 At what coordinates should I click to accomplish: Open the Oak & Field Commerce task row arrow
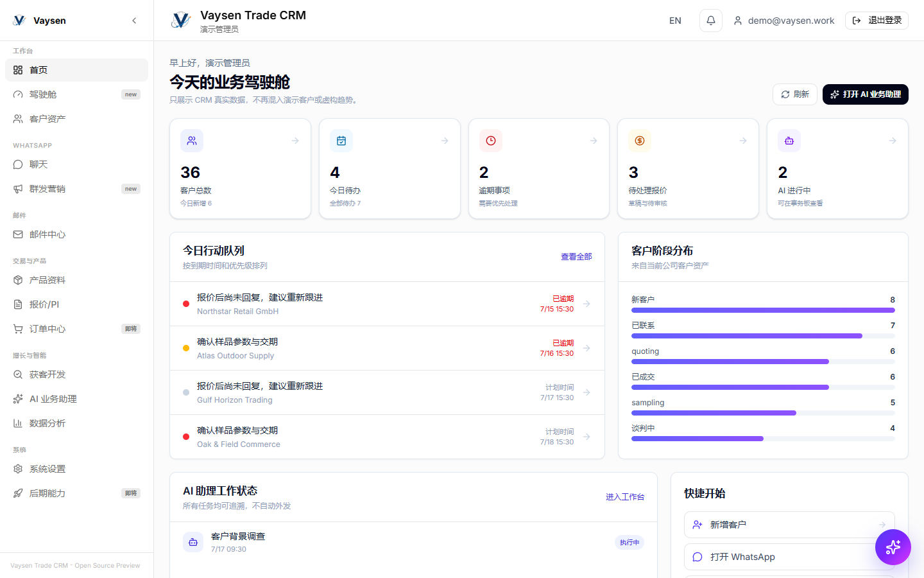point(586,437)
